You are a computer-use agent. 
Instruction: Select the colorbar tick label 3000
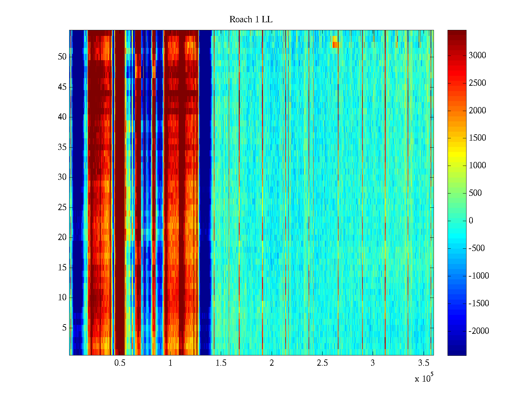pos(477,56)
